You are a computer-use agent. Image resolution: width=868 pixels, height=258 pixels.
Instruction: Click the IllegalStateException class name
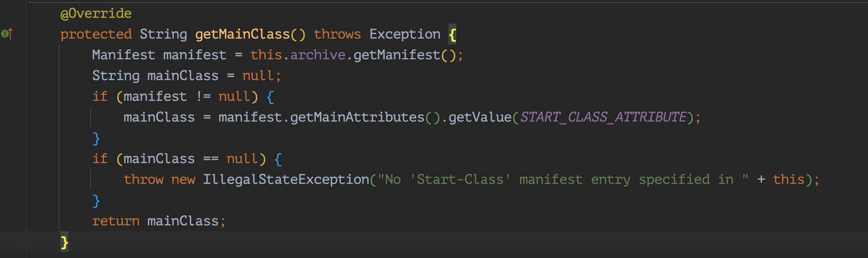click(286, 179)
